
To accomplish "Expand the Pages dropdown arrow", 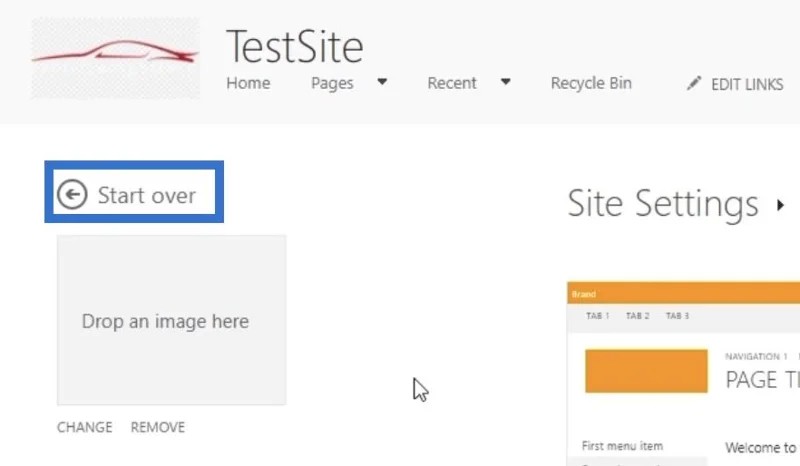I will click(x=382, y=82).
